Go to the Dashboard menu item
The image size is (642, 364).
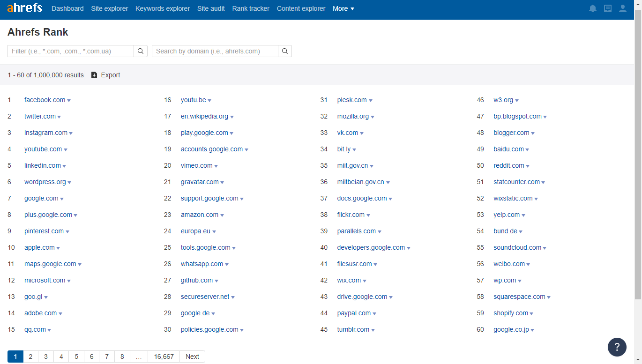click(x=67, y=8)
